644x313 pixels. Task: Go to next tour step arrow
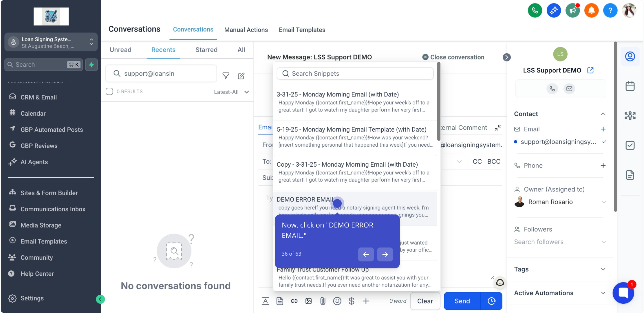click(x=385, y=254)
